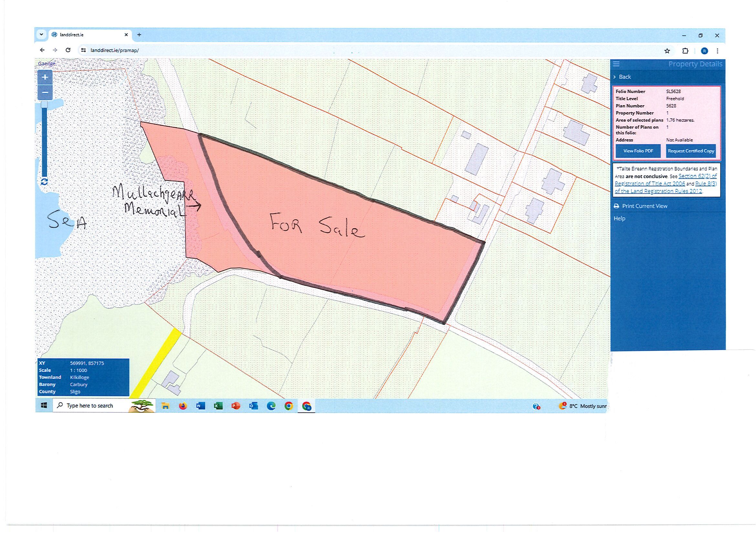
Task: Collapse the panel using the Back chevron
Action: pos(614,77)
